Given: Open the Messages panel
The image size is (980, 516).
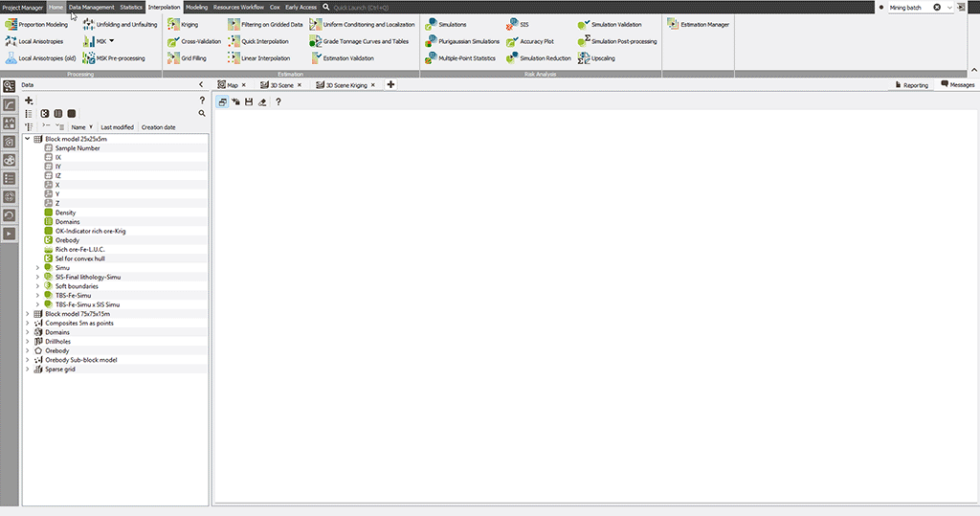Looking at the screenshot, I should tap(957, 84).
